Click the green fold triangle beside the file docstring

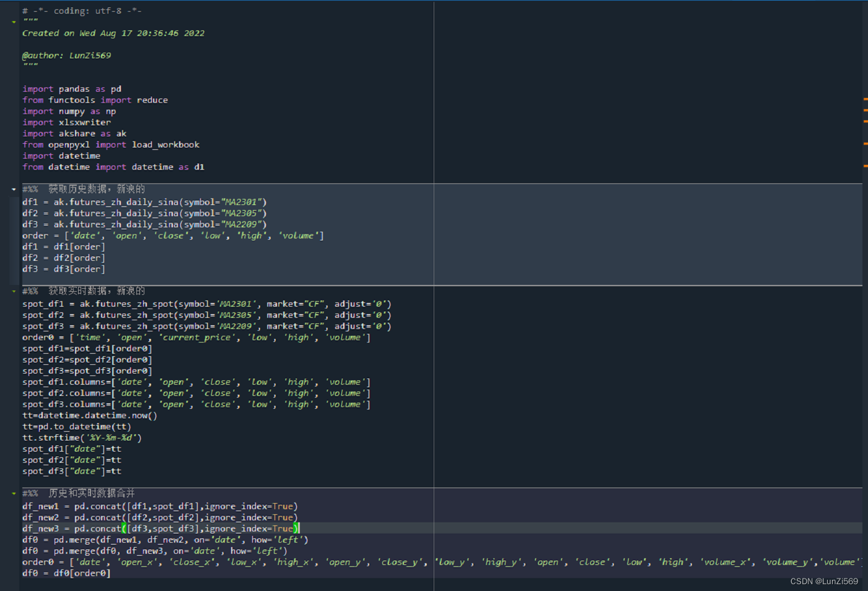(x=13, y=20)
